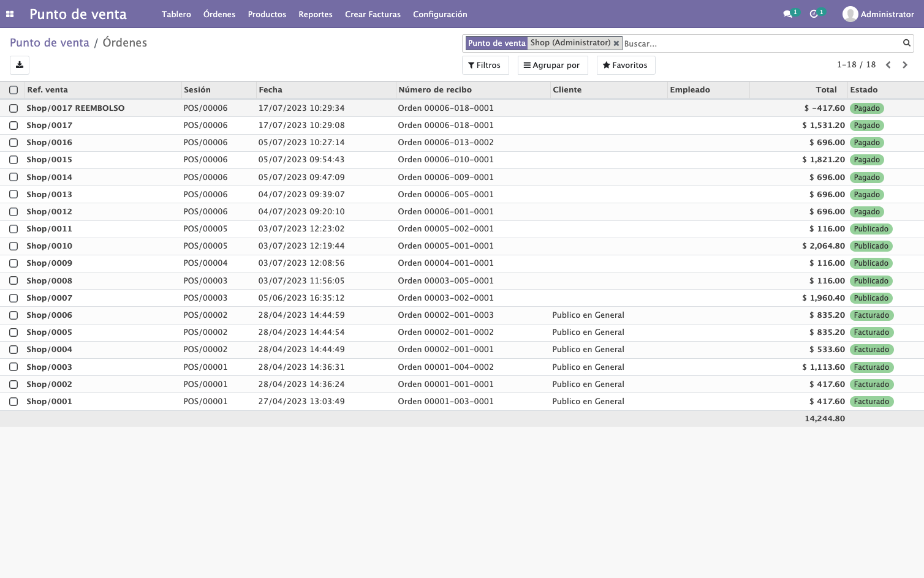Check the Shop/0017 REEMBOLSO row checkbox
924x578 pixels.
(13, 108)
